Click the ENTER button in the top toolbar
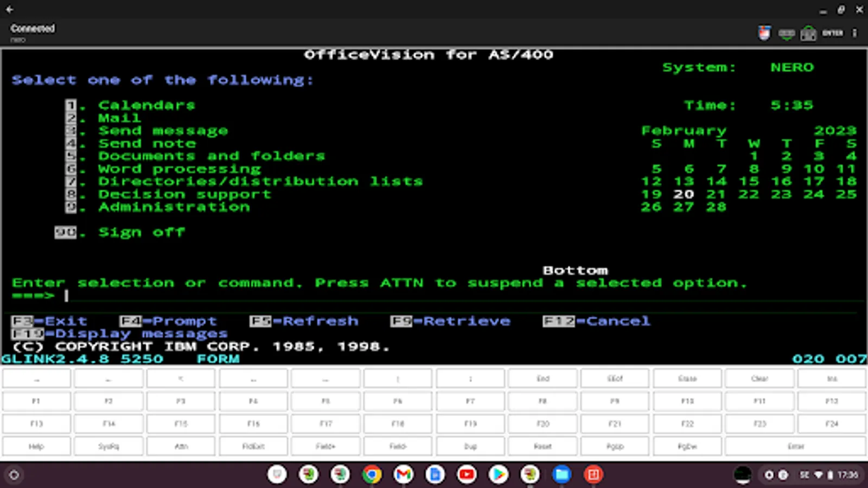868x488 pixels. tap(833, 33)
